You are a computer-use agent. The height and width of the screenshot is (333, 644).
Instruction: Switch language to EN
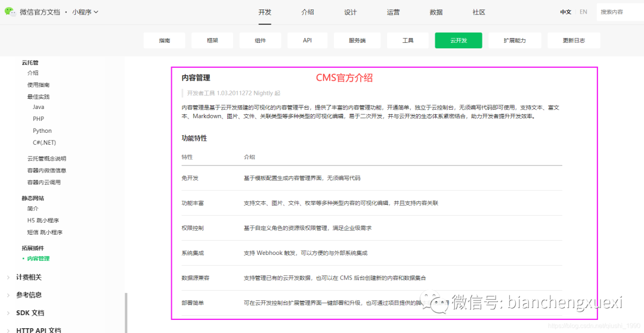tap(583, 12)
